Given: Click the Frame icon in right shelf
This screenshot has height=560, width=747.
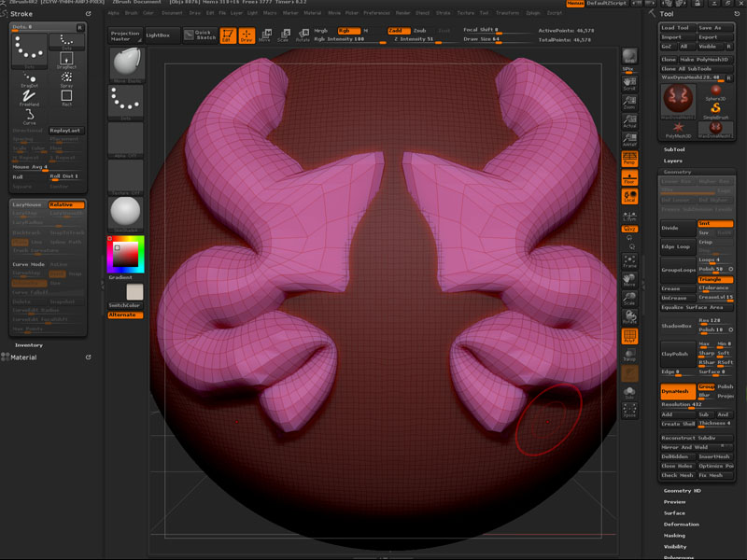Looking at the screenshot, I should tap(629, 261).
